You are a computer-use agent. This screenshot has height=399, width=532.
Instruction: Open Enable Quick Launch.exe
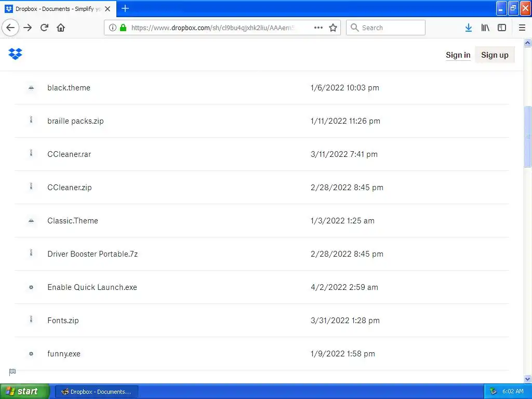point(92,287)
